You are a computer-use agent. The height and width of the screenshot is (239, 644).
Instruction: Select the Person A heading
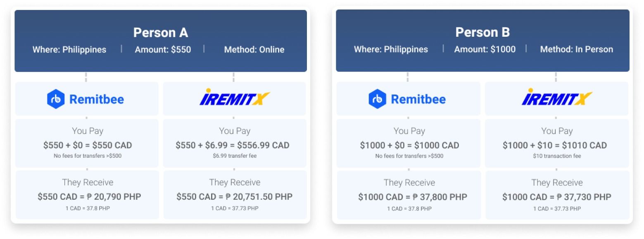[x=160, y=33]
